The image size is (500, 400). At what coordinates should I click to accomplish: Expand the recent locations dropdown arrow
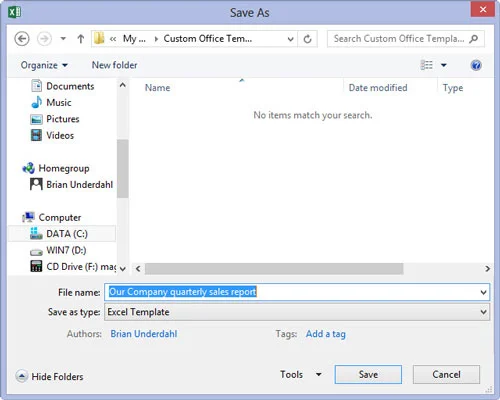(x=63, y=39)
